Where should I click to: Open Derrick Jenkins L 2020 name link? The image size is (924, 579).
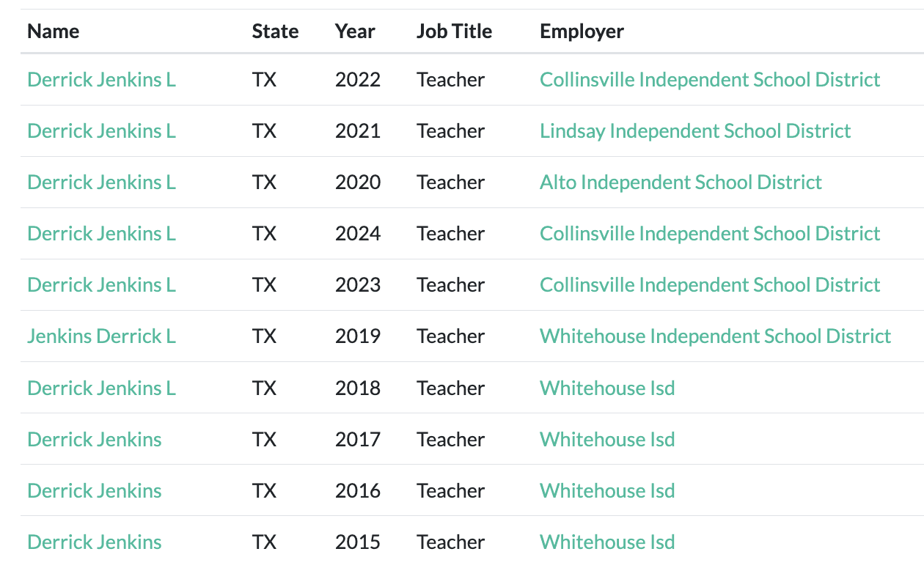[101, 182]
